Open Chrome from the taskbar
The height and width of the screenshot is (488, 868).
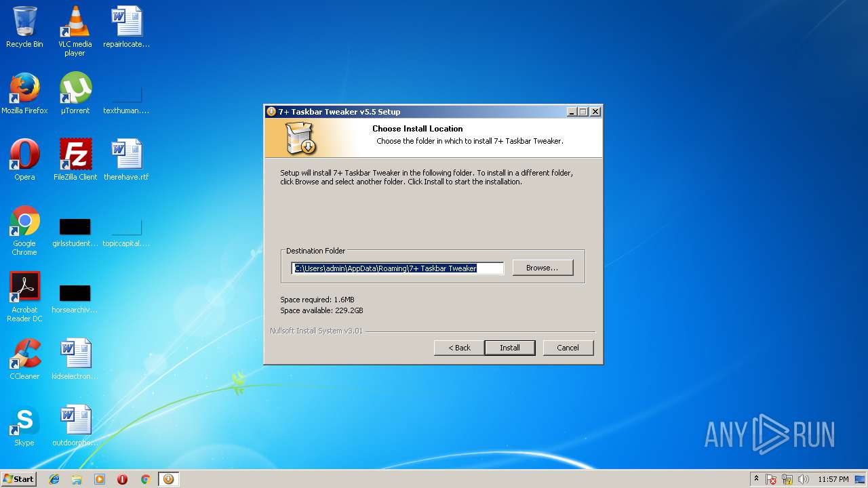[x=145, y=479]
